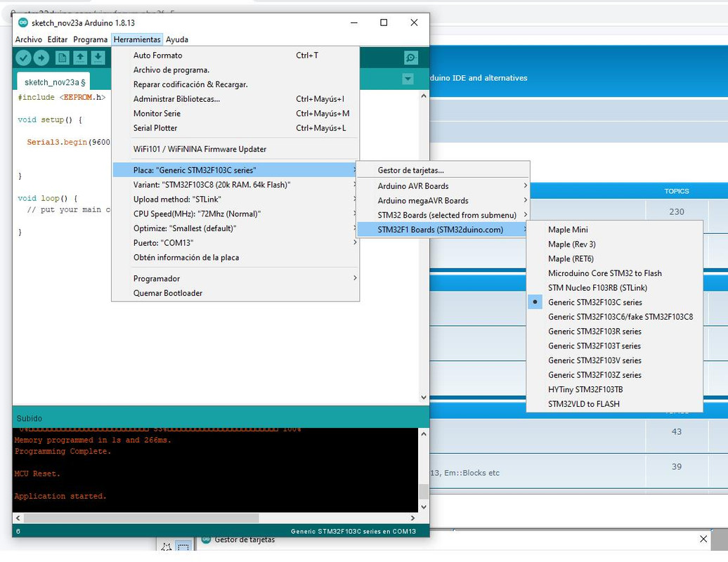Click the '#include <EEPROM.h>' code line
The height and width of the screenshot is (562, 728).
[62, 97]
